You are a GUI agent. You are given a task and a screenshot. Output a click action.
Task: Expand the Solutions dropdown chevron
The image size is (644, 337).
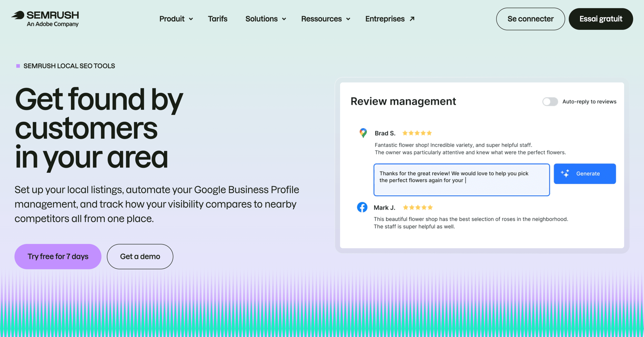click(284, 19)
